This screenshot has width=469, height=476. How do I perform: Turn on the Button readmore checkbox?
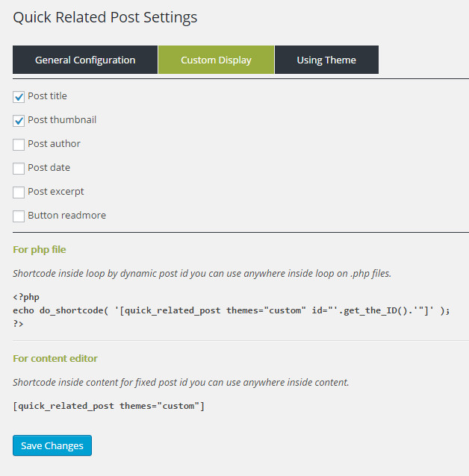[19, 216]
